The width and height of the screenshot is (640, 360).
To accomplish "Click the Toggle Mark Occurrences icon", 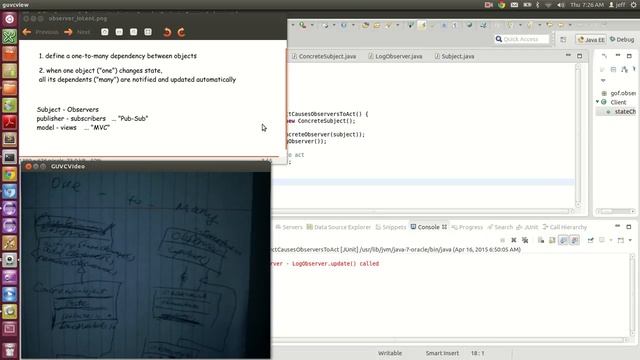I will [422, 25].
